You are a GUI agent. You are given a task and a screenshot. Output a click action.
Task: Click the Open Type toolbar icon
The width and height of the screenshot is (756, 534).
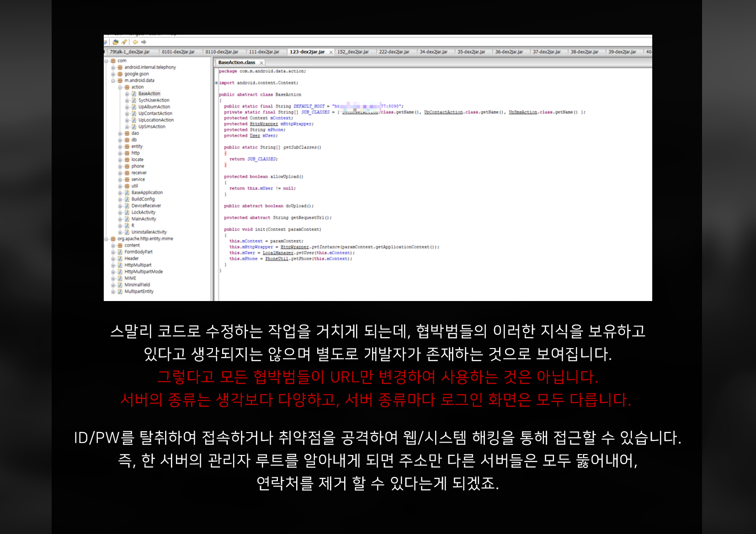click(116, 42)
